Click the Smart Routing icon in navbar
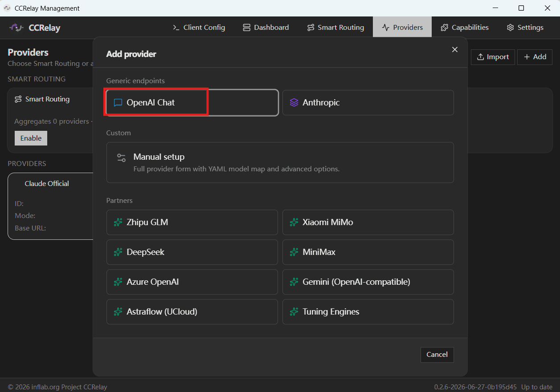This screenshot has width=560, height=392. tap(311, 28)
